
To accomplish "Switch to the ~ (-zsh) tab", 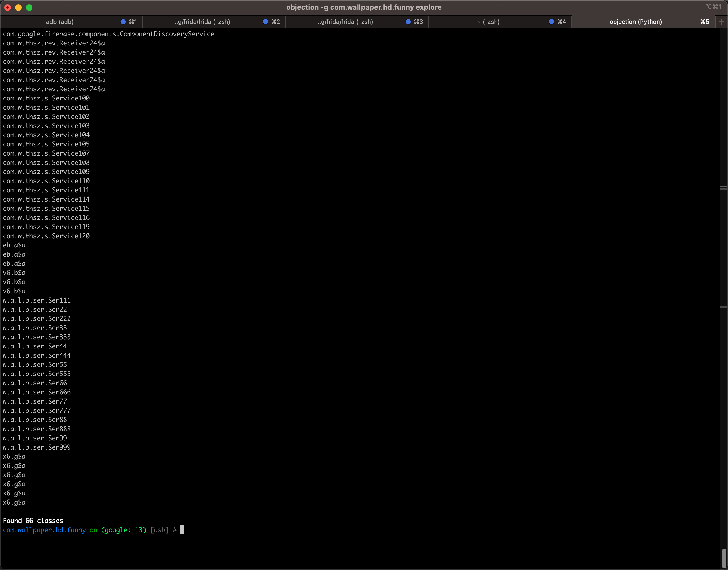I will [x=500, y=22].
